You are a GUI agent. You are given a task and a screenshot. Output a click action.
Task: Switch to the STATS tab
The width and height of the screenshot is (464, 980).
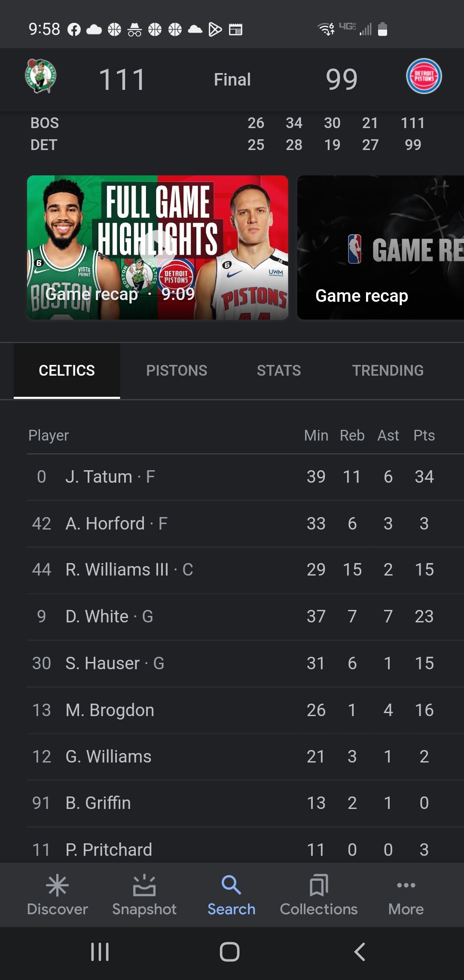pyautogui.click(x=279, y=371)
